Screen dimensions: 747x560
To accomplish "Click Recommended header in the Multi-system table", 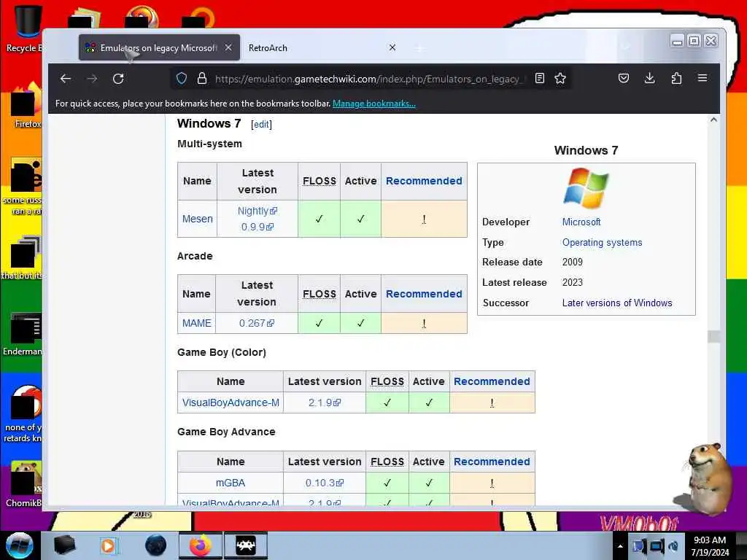I will (424, 181).
